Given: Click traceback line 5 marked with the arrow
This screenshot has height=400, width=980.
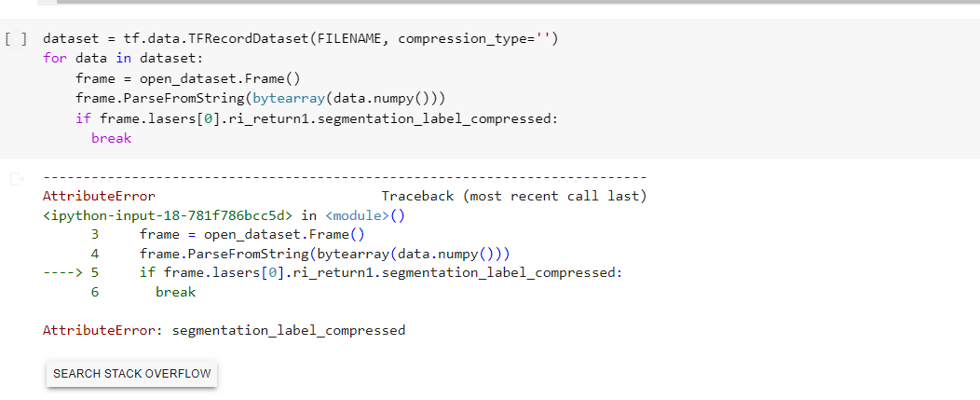Looking at the screenshot, I should 333,273.
